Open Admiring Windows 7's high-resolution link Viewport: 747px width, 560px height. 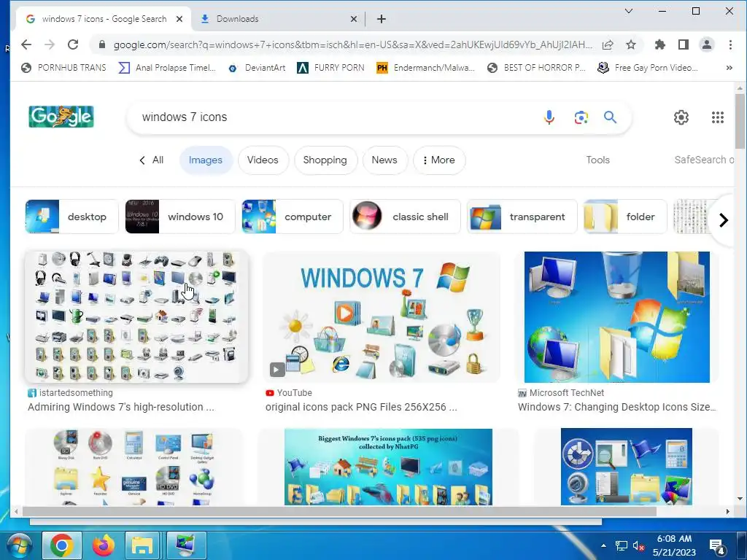point(121,407)
